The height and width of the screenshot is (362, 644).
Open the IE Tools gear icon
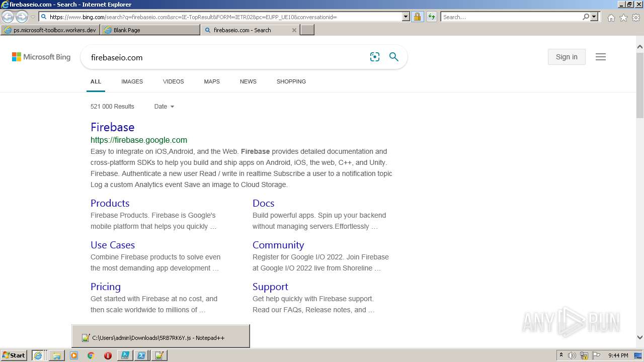pyautogui.click(x=636, y=18)
